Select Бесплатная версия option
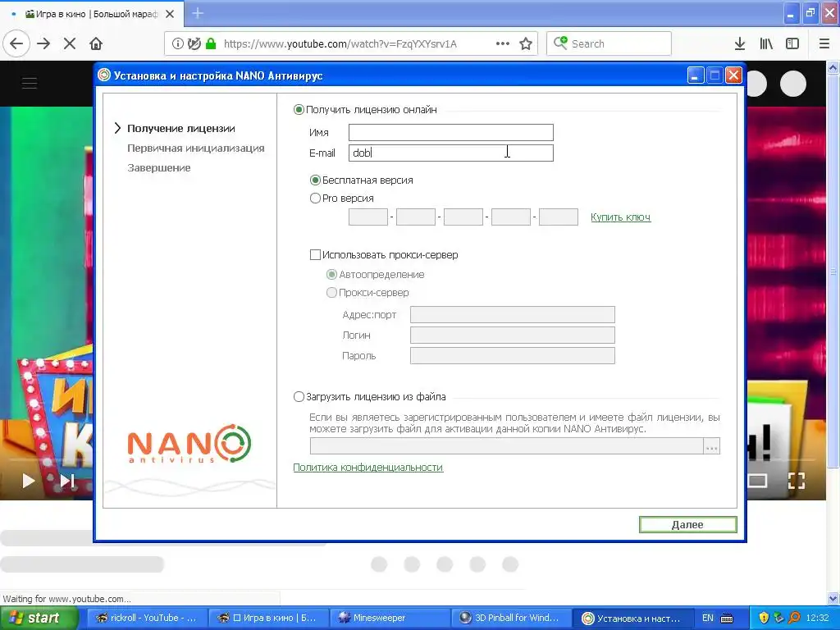This screenshot has height=630, width=840. pyautogui.click(x=316, y=180)
